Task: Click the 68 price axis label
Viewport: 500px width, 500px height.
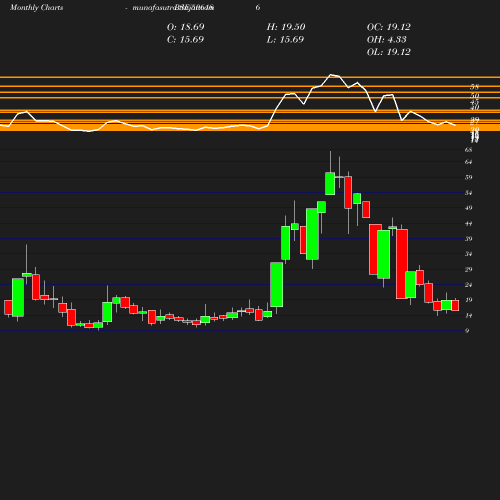Action: pyautogui.click(x=468, y=150)
